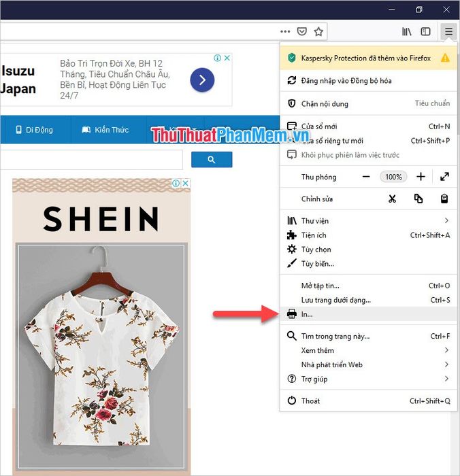Click the blue arrow button in Isuzu ad
Screen dimensions: 460x476
pyautogui.click(x=202, y=80)
